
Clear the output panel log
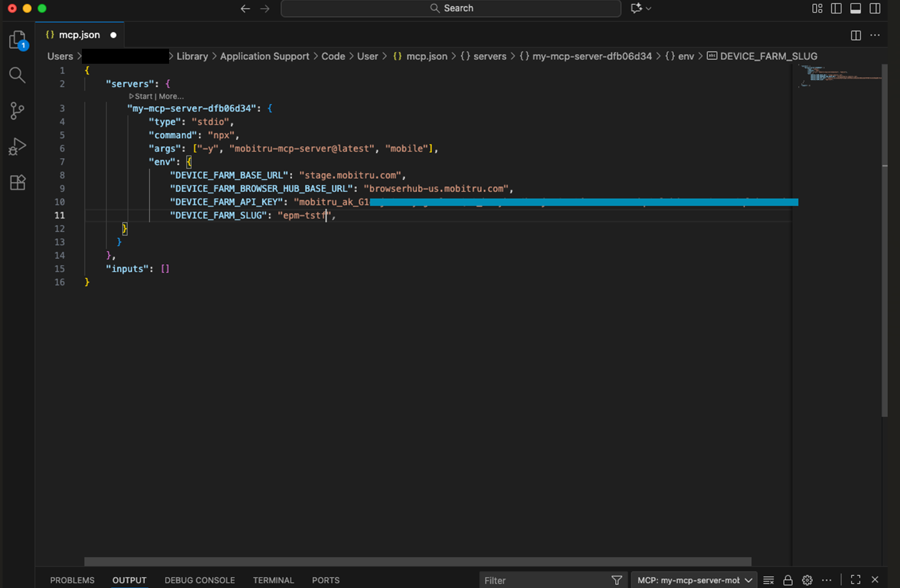[x=769, y=580]
